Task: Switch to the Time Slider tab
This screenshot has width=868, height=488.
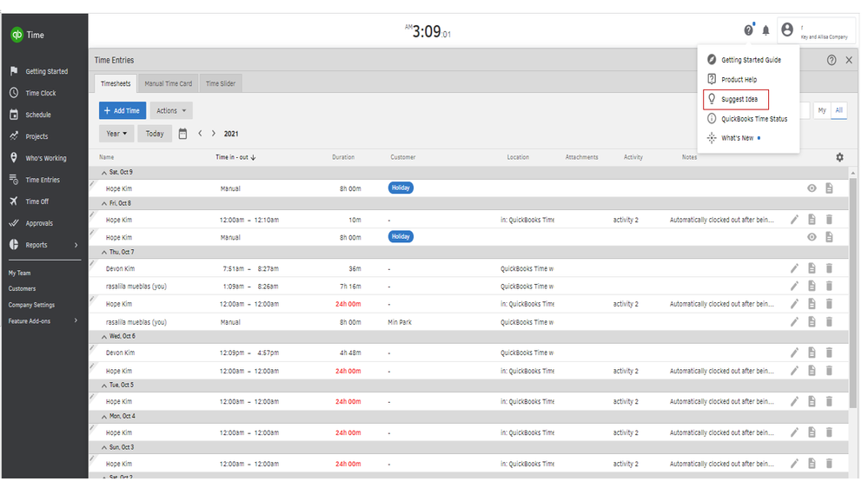Action: (221, 83)
